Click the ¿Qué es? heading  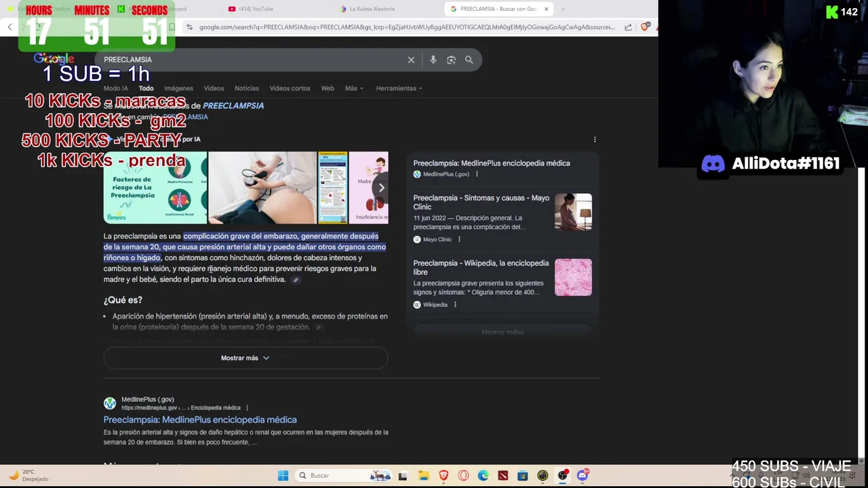pyautogui.click(x=123, y=300)
